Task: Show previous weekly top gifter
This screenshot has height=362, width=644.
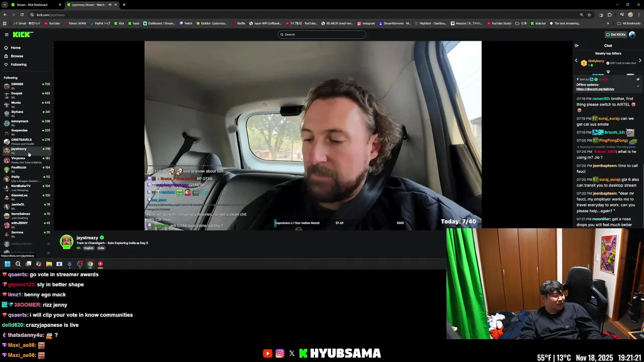Action: [x=577, y=60]
